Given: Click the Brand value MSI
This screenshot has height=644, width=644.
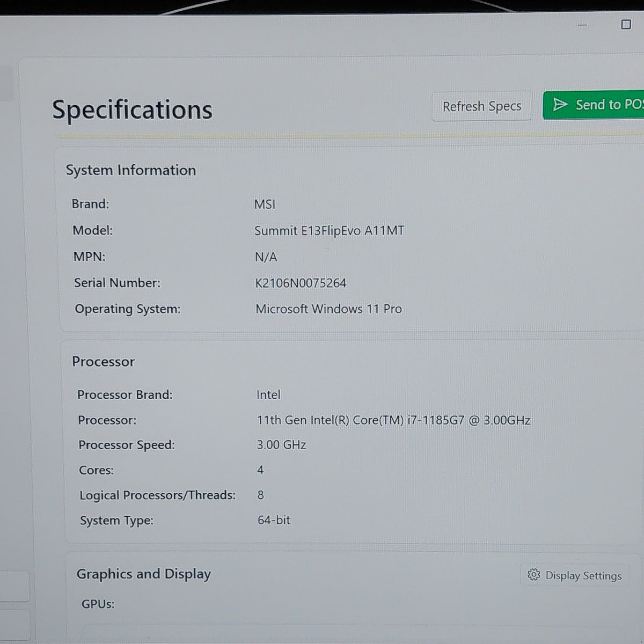Looking at the screenshot, I should click(x=265, y=204).
